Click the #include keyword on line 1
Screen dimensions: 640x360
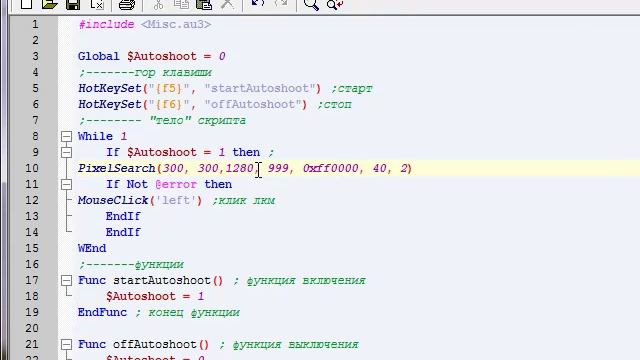(107, 24)
